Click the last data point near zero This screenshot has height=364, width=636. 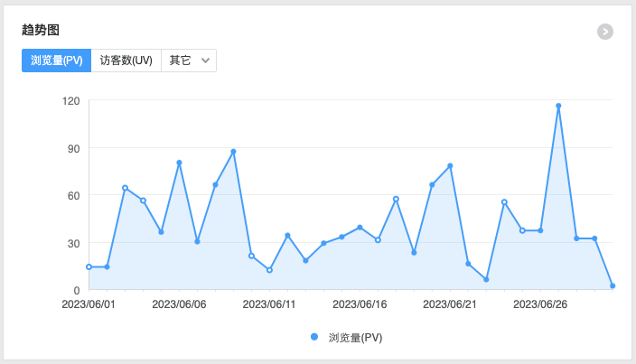tap(613, 285)
